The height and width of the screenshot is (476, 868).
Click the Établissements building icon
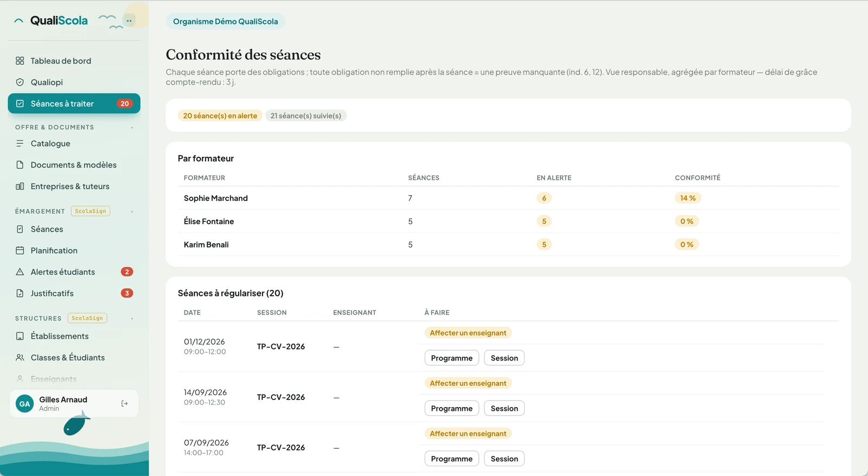click(20, 336)
